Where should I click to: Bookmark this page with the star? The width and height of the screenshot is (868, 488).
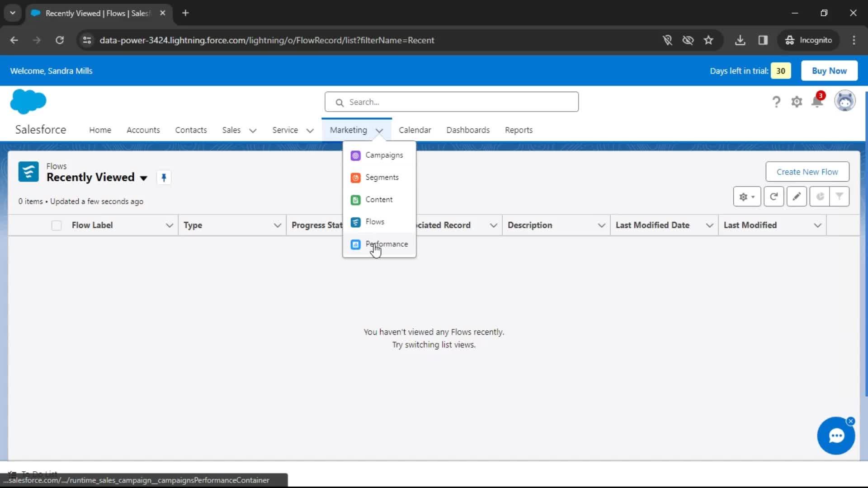tap(708, 40)
